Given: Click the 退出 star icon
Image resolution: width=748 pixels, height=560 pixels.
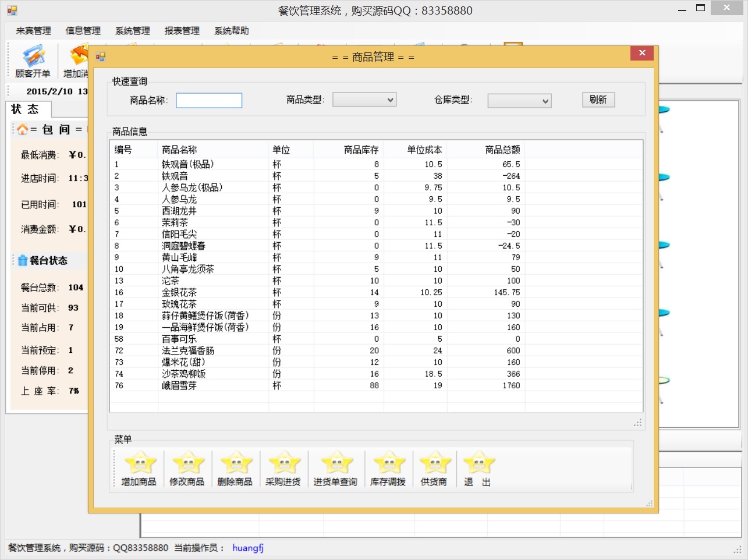Looking at the screenshot, I should pos(478,465).
